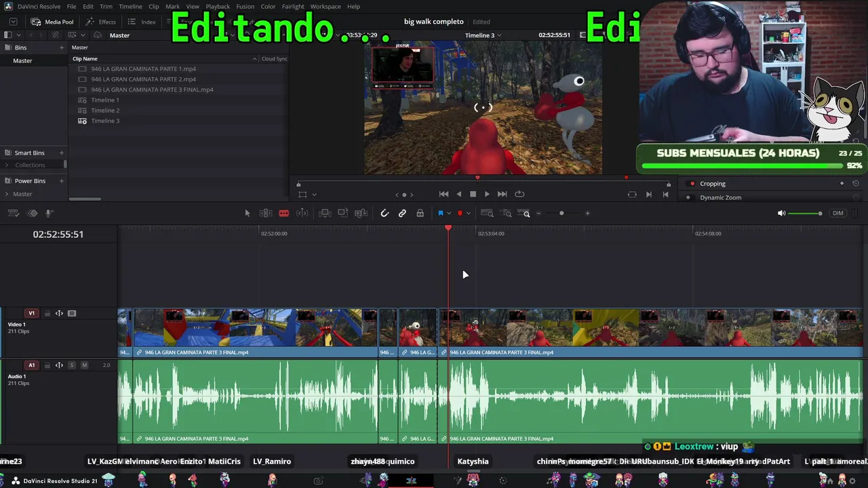Mute audio with the speaker icon
This screenshot has width=868, height=488.
click(x=781, y=213)
